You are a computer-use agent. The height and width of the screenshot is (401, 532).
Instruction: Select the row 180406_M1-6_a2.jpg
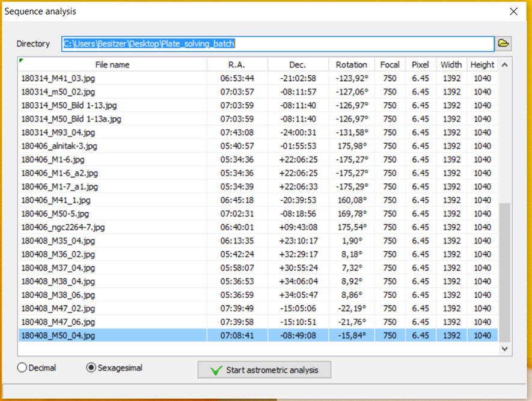(x=258, y=173)
